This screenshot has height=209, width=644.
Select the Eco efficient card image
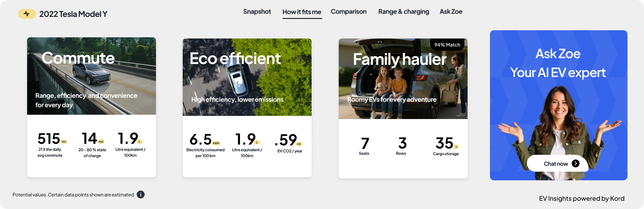click(x=247, y=77)
